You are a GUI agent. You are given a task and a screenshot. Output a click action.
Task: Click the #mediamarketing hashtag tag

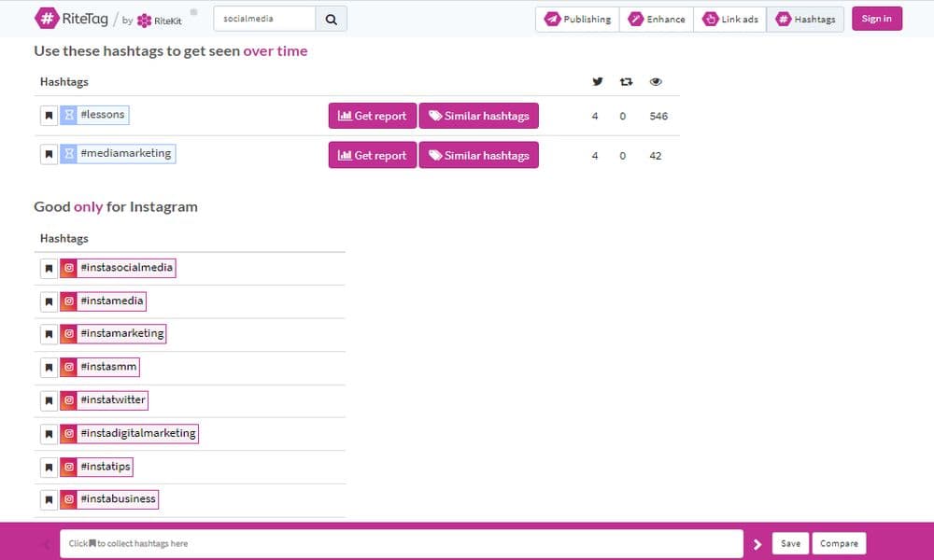click(118, 154)
